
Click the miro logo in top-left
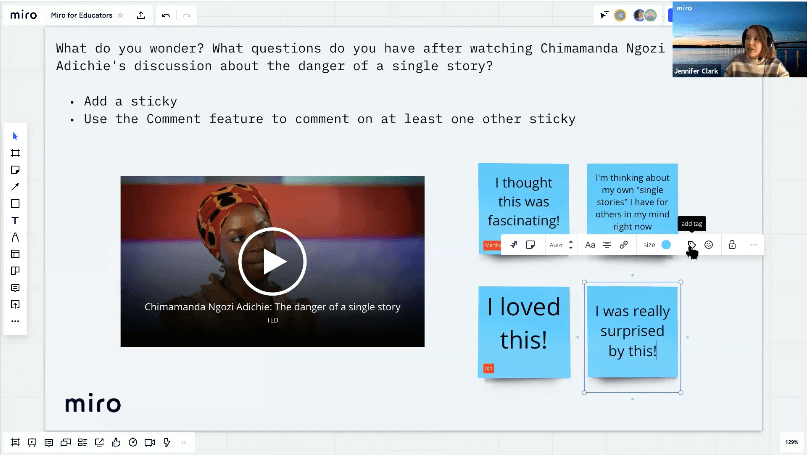[x=24, y=15]
